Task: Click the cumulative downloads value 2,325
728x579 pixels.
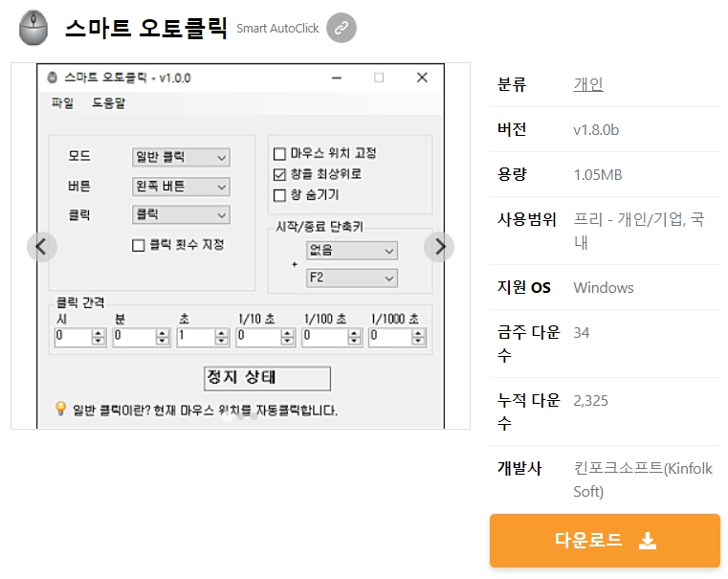Action: pos(590,401)
